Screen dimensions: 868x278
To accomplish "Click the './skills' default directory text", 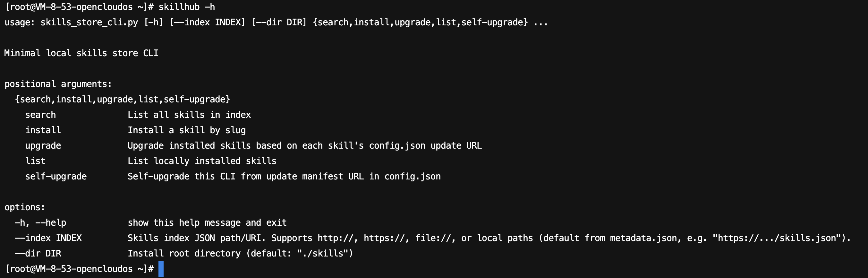I will coord(325,254).
